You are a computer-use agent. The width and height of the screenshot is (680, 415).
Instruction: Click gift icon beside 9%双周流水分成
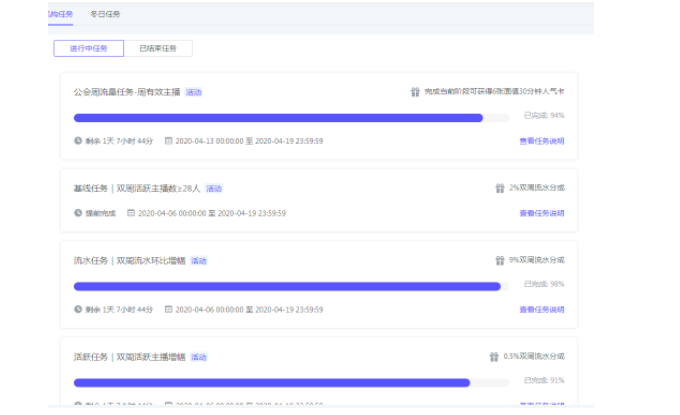tap(499, 261)
